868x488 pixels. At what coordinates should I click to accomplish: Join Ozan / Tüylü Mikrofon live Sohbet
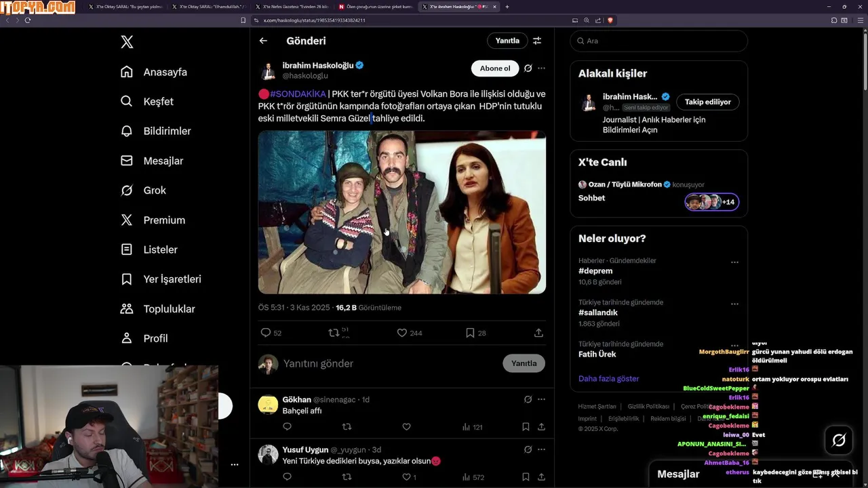tap(658, 193)
